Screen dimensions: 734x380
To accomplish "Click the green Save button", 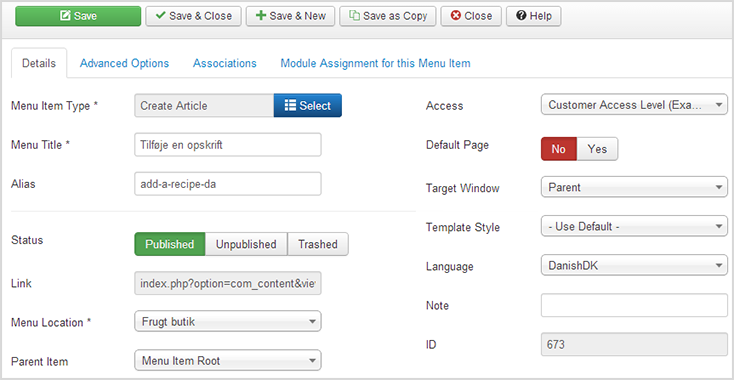I will [78, 16].
